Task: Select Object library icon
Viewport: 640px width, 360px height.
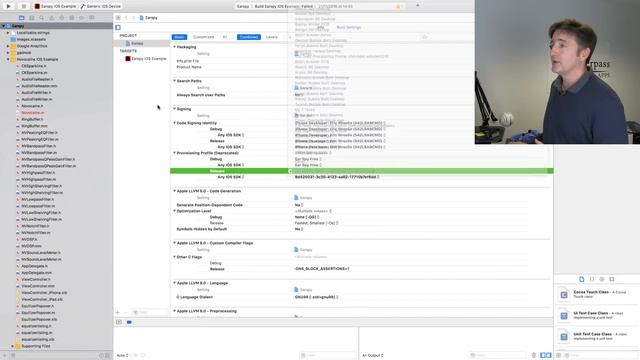Action: [x=602, y=279]
